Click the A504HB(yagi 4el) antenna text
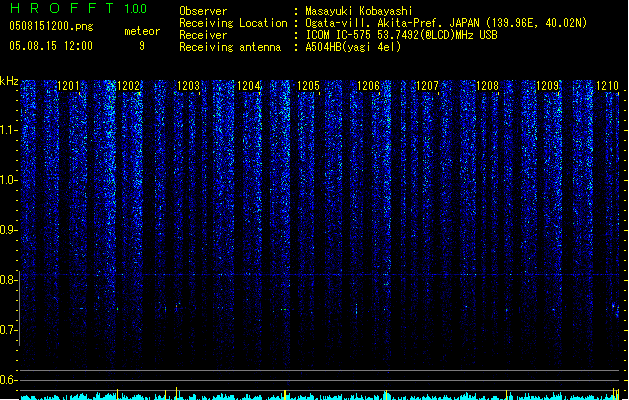 click(x=353, y=47)
